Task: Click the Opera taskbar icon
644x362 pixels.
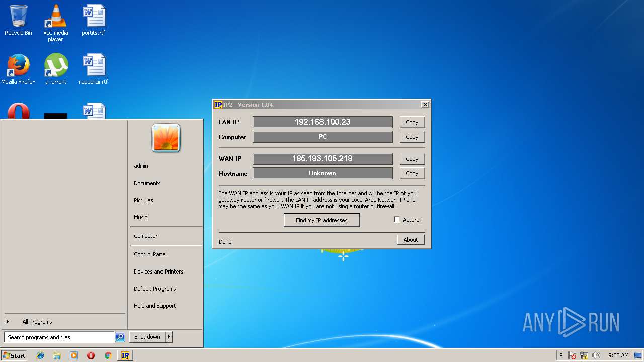Action: [x=91, y=355]
